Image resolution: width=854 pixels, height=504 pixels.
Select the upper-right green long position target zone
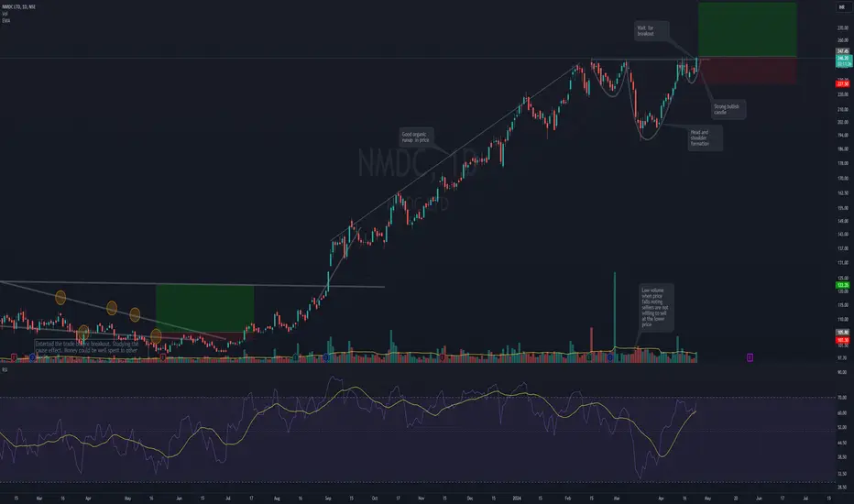tap(748, 29)
